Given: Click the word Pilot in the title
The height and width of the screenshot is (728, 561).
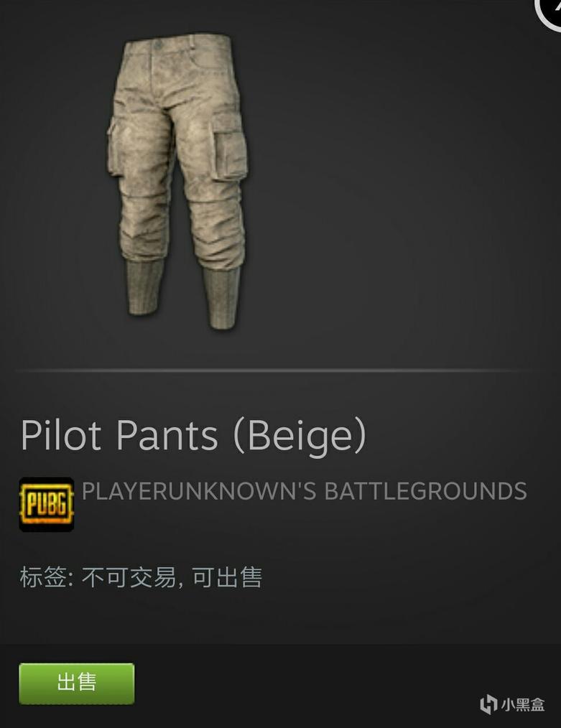Looking at the screenshot, I should 61,434.
